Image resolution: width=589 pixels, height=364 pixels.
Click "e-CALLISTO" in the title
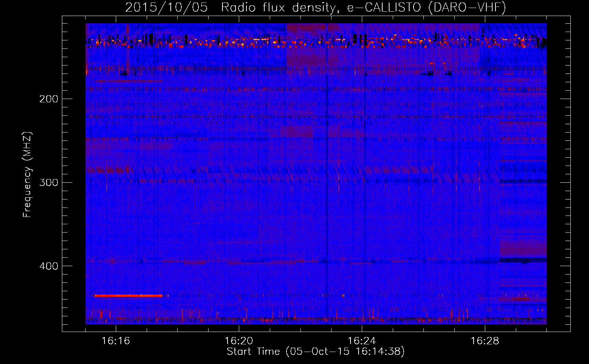(x=384, y=7)
